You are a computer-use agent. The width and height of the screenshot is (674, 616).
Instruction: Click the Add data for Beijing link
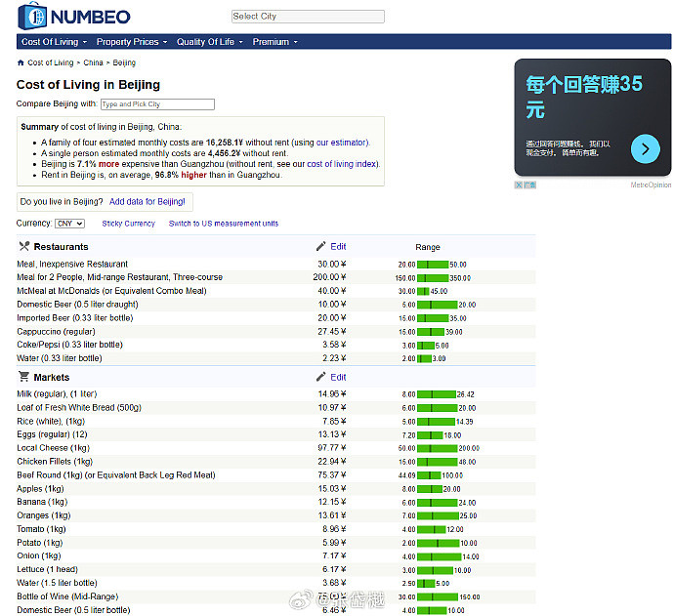pos(147,201)
